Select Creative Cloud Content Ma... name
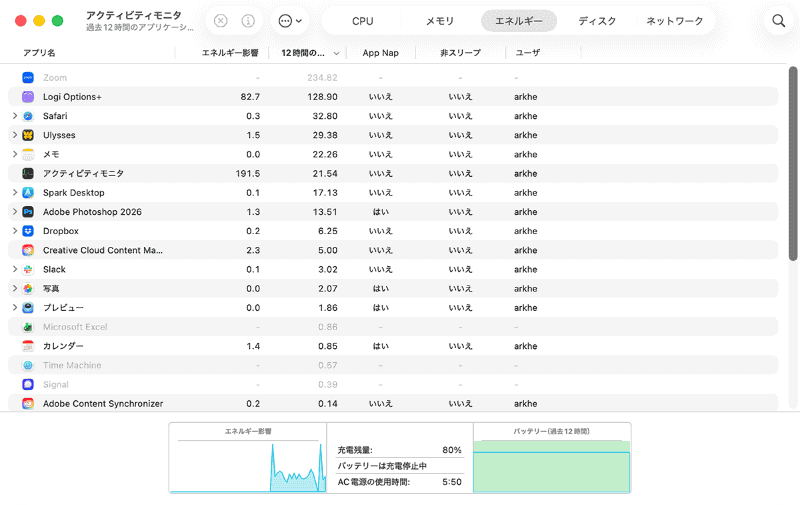 point(103,250)
